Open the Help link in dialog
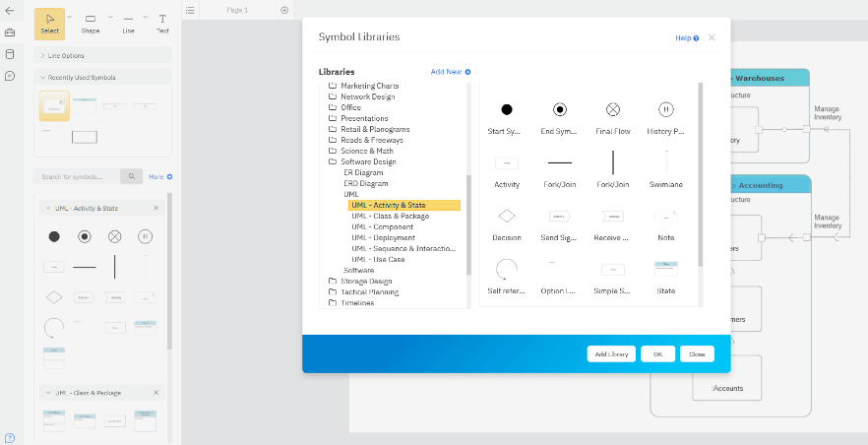Image resolution: width=868 pixels, height=445 pixels. pos(687,38)
